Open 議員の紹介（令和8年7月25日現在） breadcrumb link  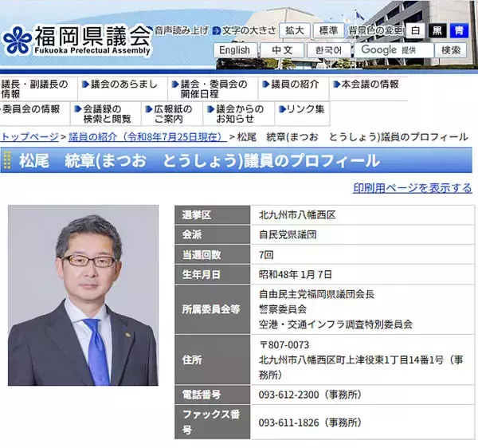147,137
